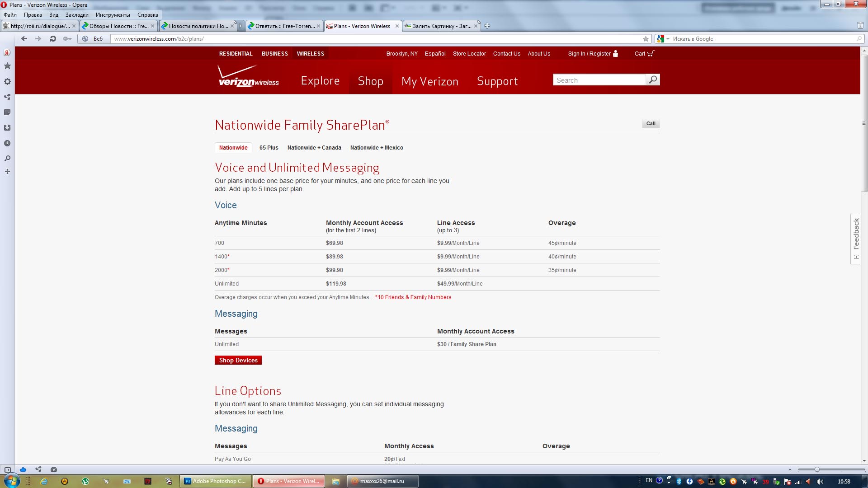
Task: Close the Plans - Verizon Wireless tab
Action: 397,26
